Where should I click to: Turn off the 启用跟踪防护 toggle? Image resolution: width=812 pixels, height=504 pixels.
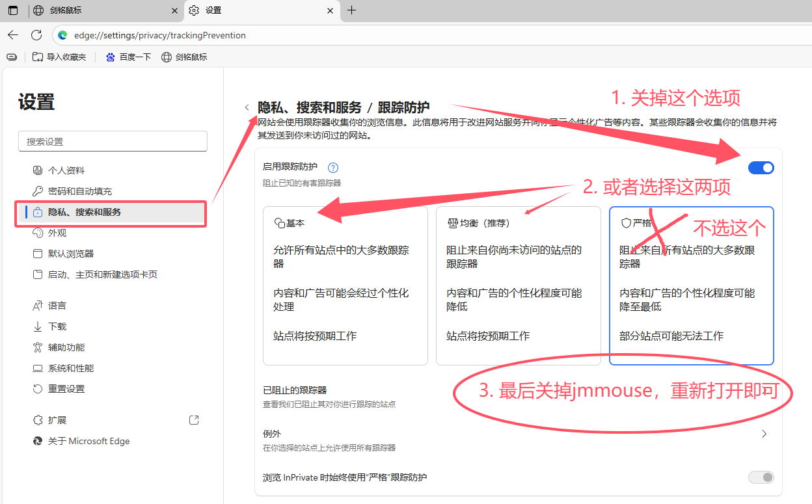point(761,168)
